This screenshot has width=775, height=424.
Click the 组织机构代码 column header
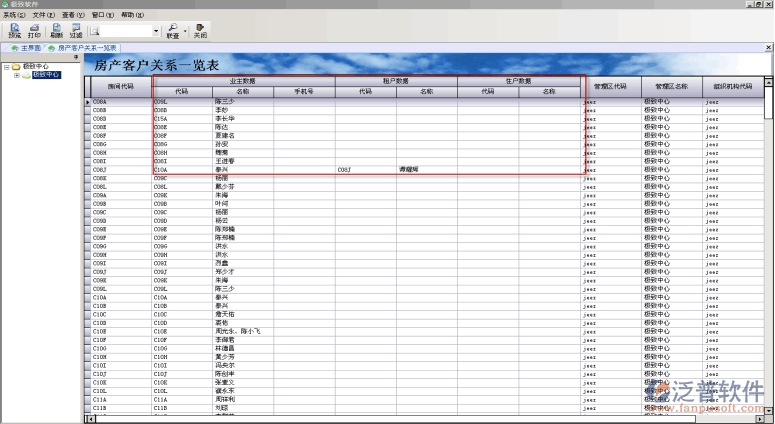tap(733, 86)
